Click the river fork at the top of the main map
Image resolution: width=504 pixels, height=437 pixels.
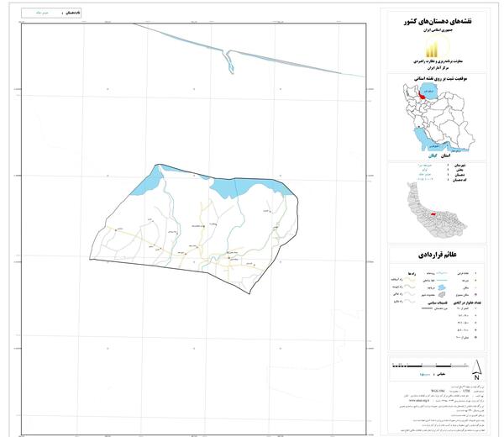click(x=228, y=60)
